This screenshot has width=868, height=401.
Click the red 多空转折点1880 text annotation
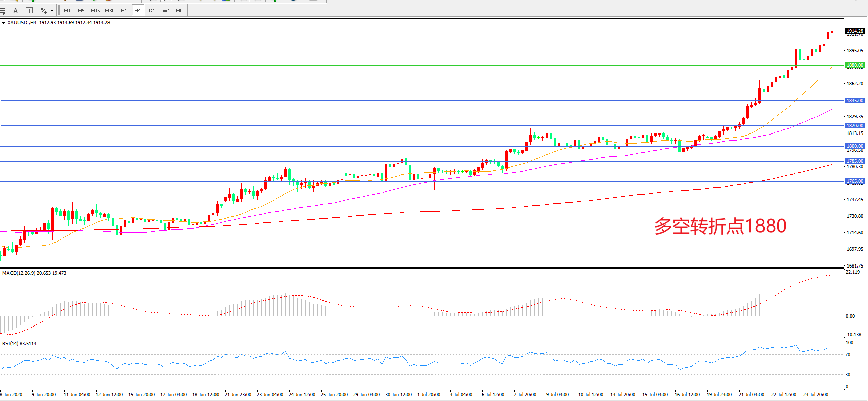click(x=720, y=226)
